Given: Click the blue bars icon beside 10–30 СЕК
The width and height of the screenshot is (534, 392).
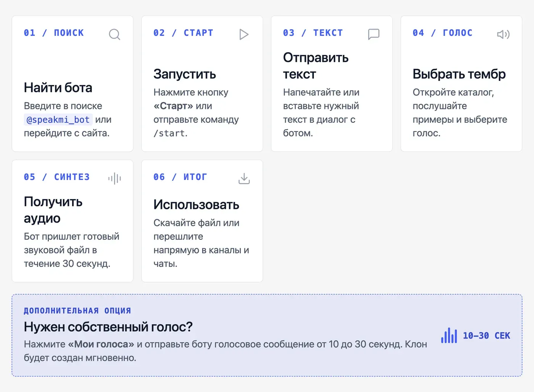Looking at the screenshot, I should tap(449, 336).
